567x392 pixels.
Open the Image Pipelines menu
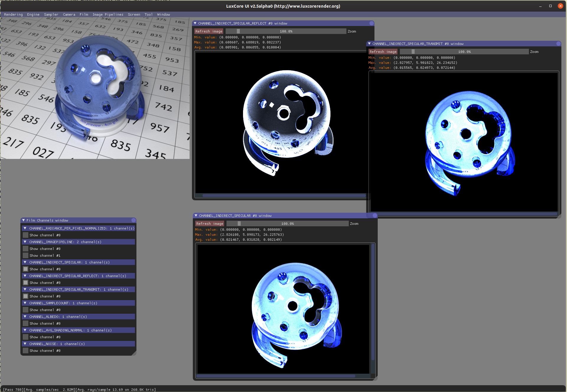(x=108, y=14)
